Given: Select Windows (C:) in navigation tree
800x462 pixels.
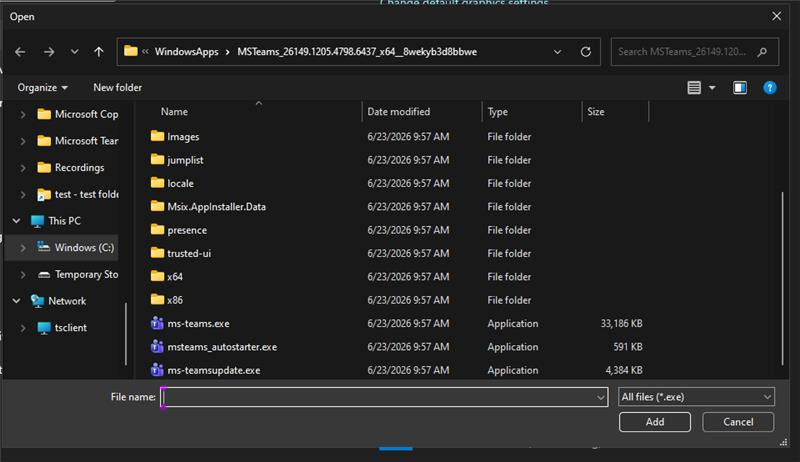Looking at the screenshot, I should [84, 248].
